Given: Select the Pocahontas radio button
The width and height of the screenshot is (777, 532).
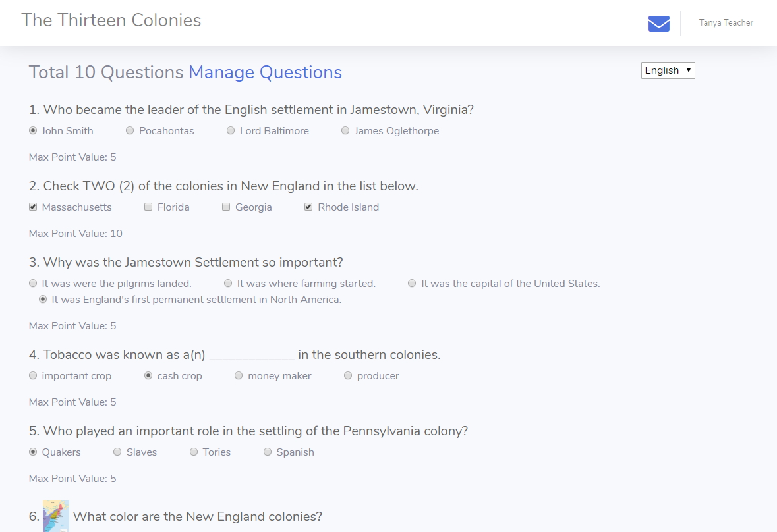Looking at the screenshot, I should pos(130,130).
